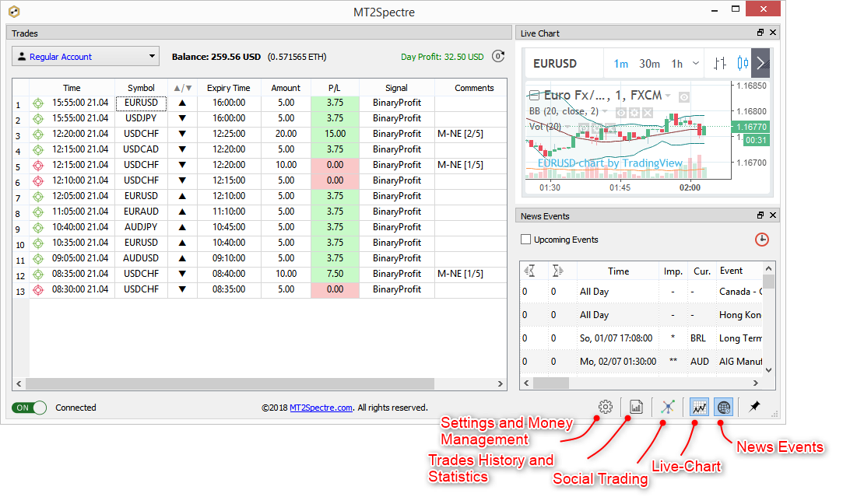Click the 15.00 profit cell
This screenshot has width=850, height=504.
click(335, 134)
